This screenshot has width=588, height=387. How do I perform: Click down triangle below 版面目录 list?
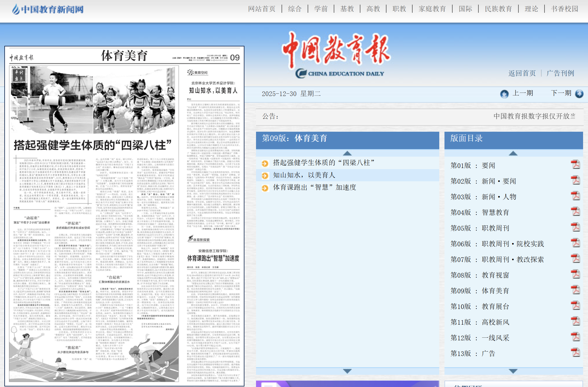tap(513, 370)
